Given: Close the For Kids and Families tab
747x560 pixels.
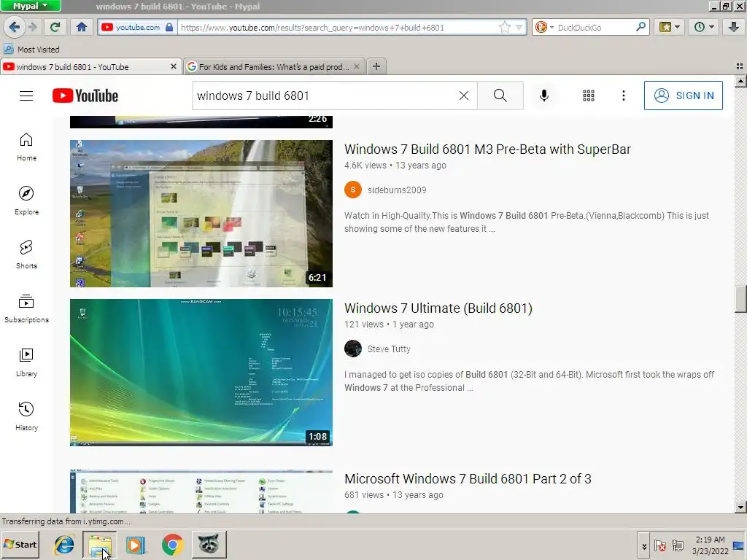Looking at the screenshot, I should [356, 66].
